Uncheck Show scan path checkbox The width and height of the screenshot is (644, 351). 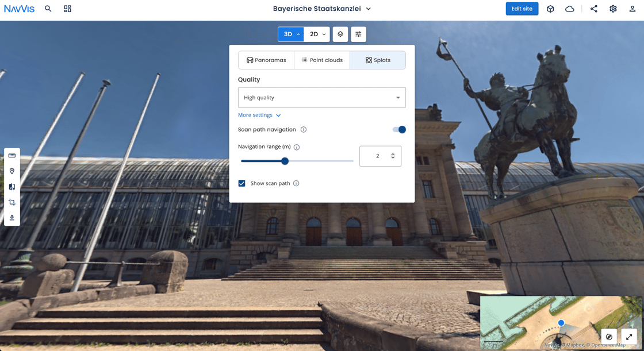point(242,183)
